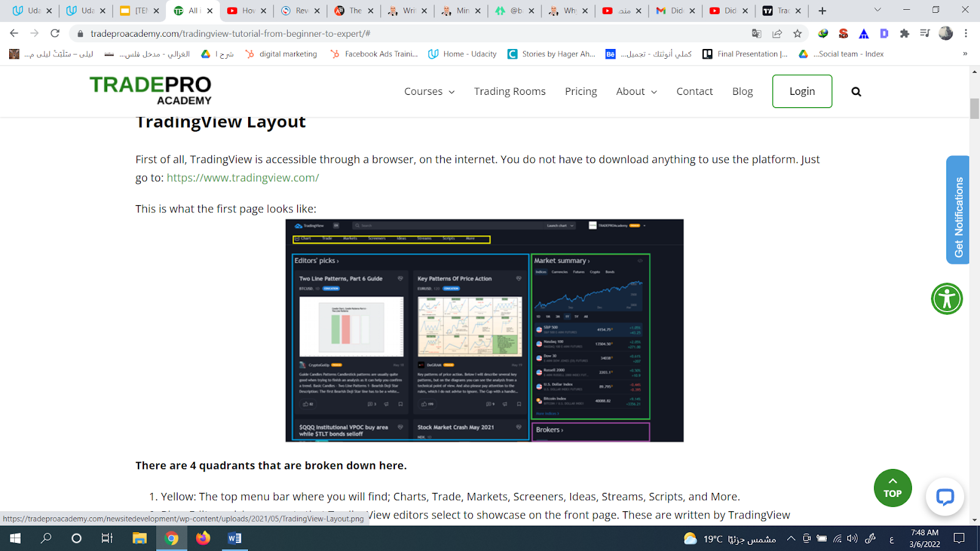Click the weather widget on the taskbar
The height and width of the screenshot is (551, 980).
pyautogui.click(x=730, y=539)
